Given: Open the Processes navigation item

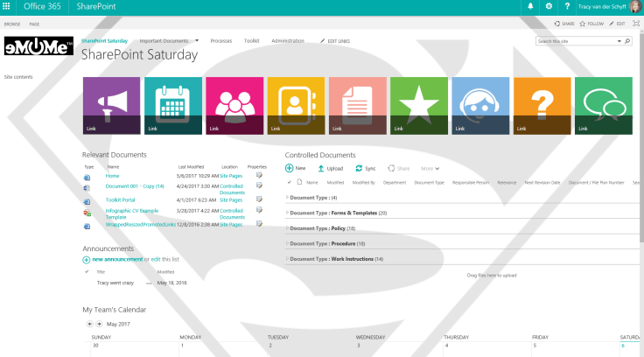Looking at the screenshot, I should (x=221, y=41).
